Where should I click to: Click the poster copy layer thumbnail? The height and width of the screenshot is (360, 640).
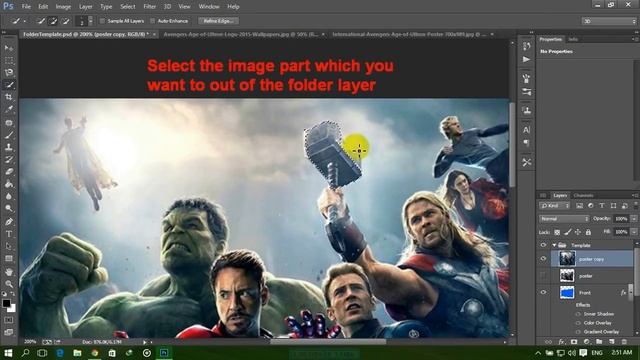567,259
